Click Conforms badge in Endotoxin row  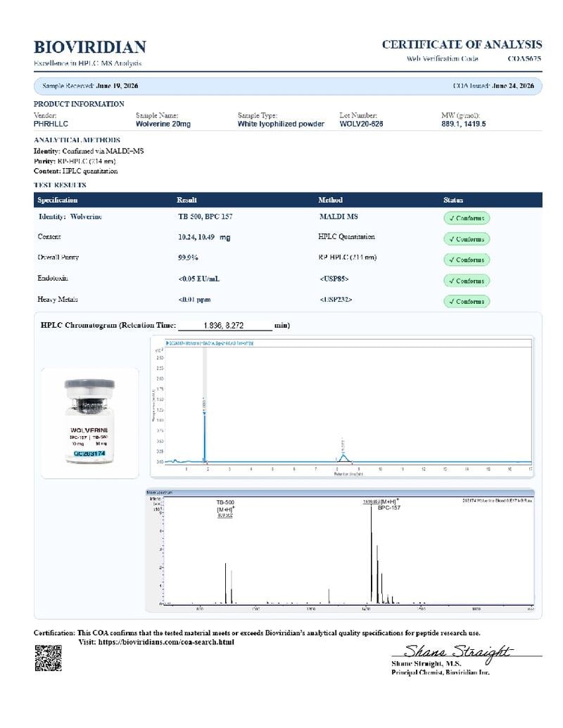pos(467,281)
